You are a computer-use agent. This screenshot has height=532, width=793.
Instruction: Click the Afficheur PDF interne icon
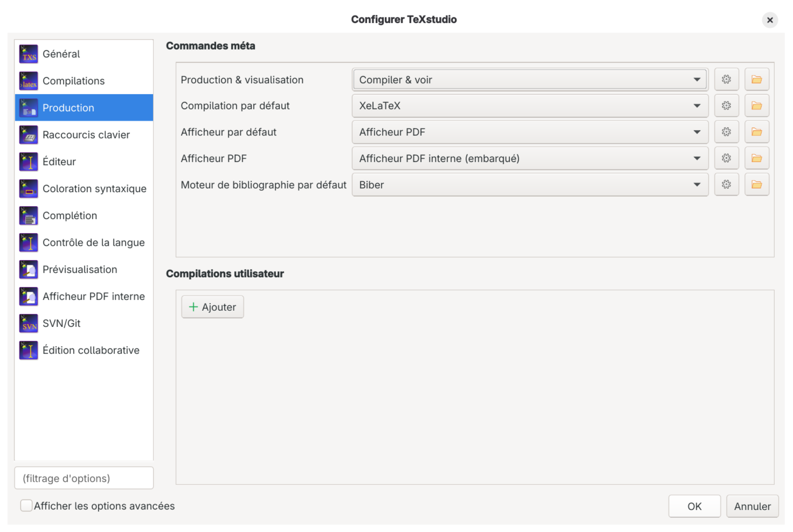click(29, 296)
